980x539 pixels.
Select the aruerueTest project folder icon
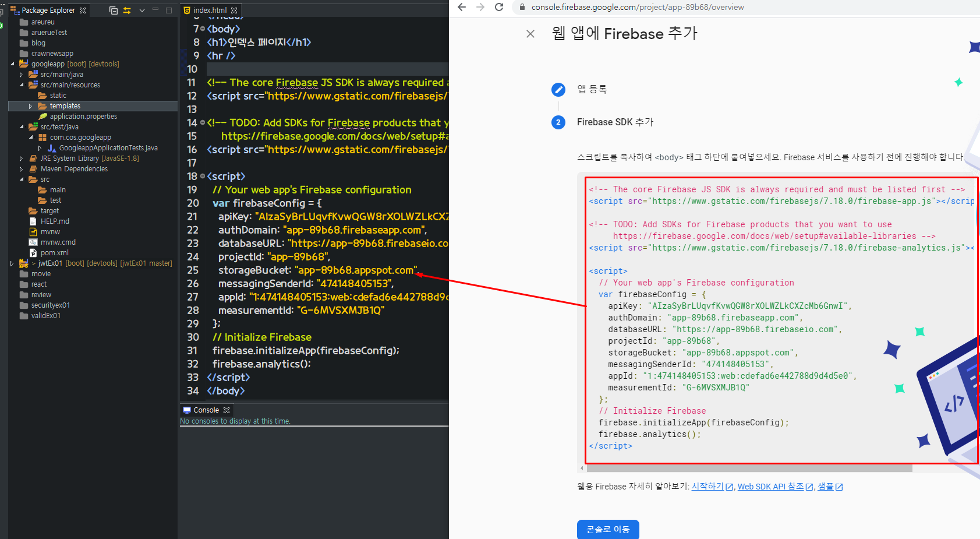coord(24,33)
